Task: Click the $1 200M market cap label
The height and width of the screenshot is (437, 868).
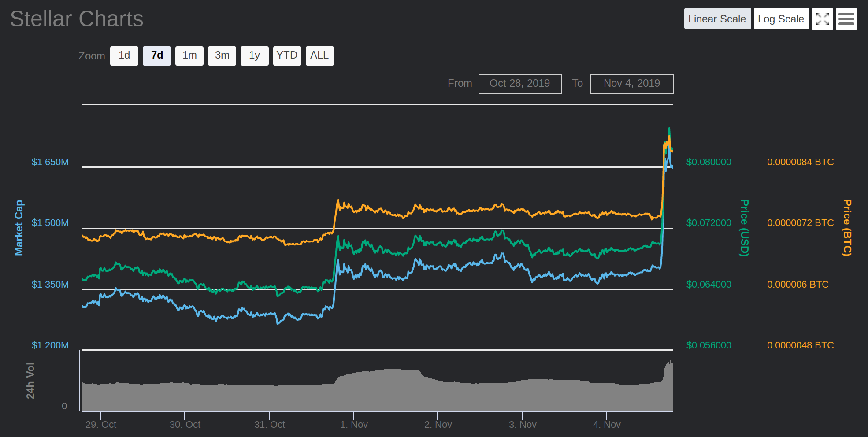Action: (50, 345)
